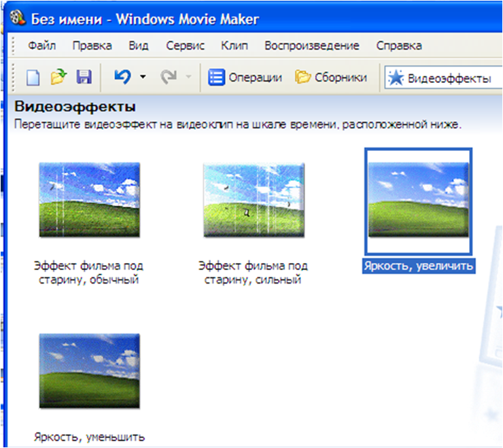The height and width of the screenshot is (448, 503).
Task: Select the Яркость, уменьшить effect thumbnail
Action: 90,371
